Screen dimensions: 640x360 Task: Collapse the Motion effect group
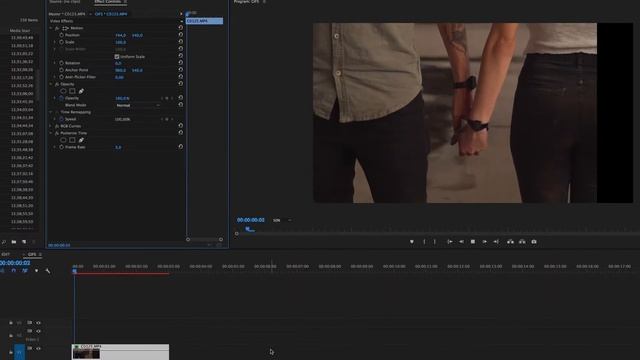51,28
